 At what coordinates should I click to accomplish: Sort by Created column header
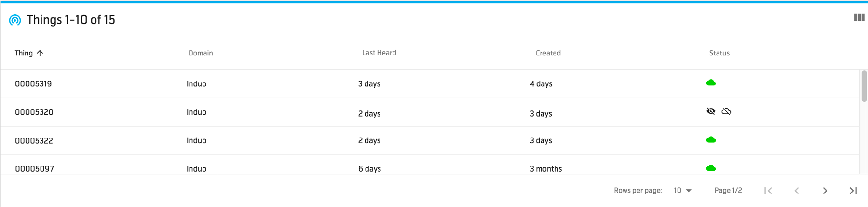548,53
